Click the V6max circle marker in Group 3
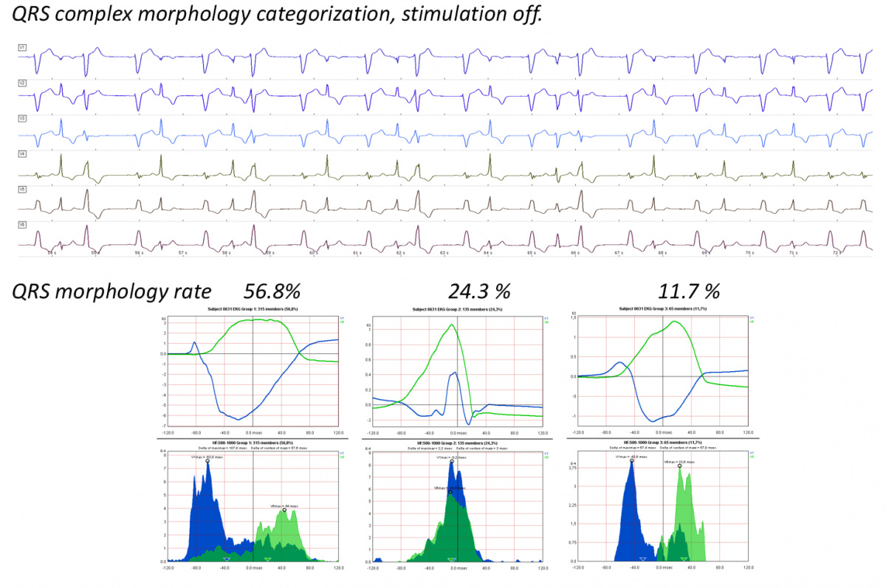Image resolution: width=886 pixels, height=588 pixels. click(x=679, y=466)
